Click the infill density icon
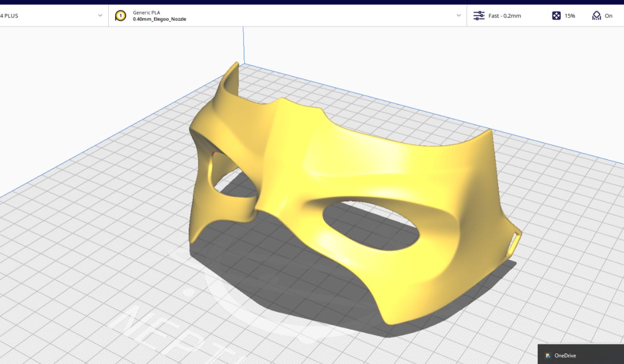 (x=556, y=16)
